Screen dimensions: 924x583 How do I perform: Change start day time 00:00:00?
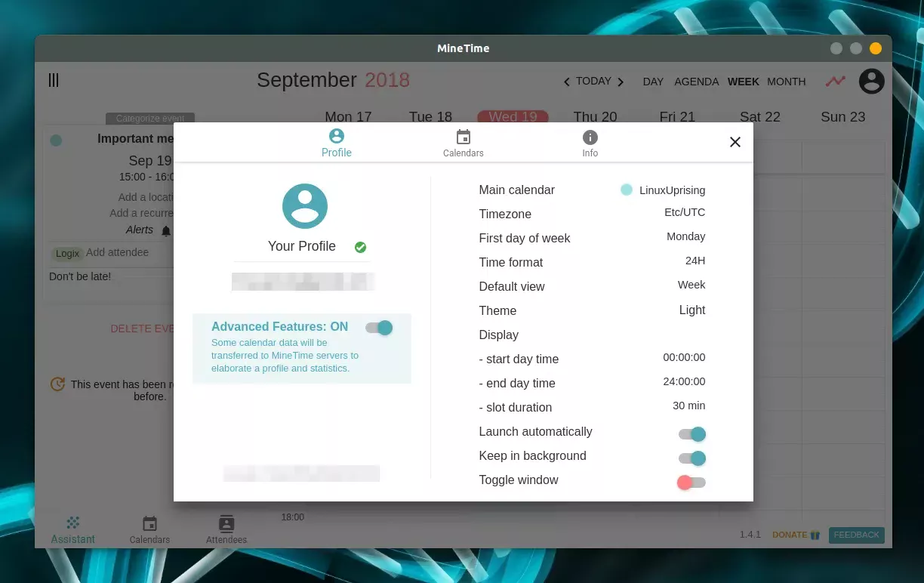click(684, 357)
